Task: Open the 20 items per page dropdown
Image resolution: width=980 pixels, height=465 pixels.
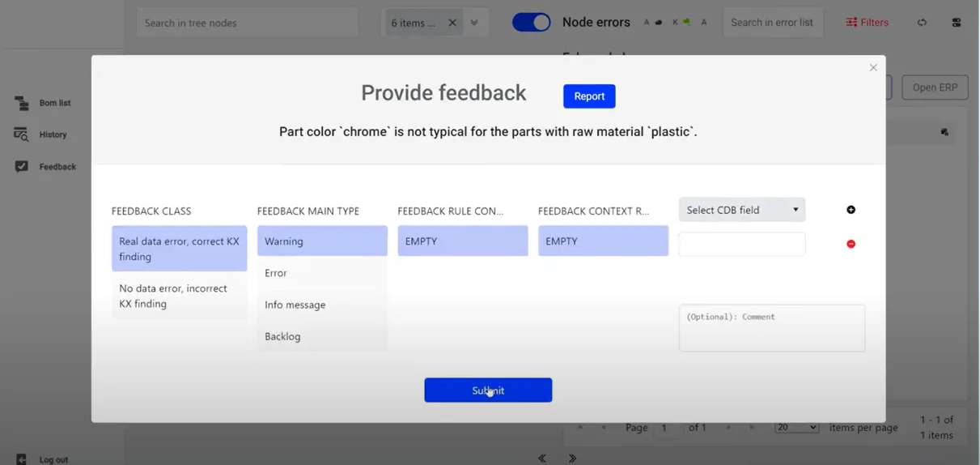Action: pos(797,427)
